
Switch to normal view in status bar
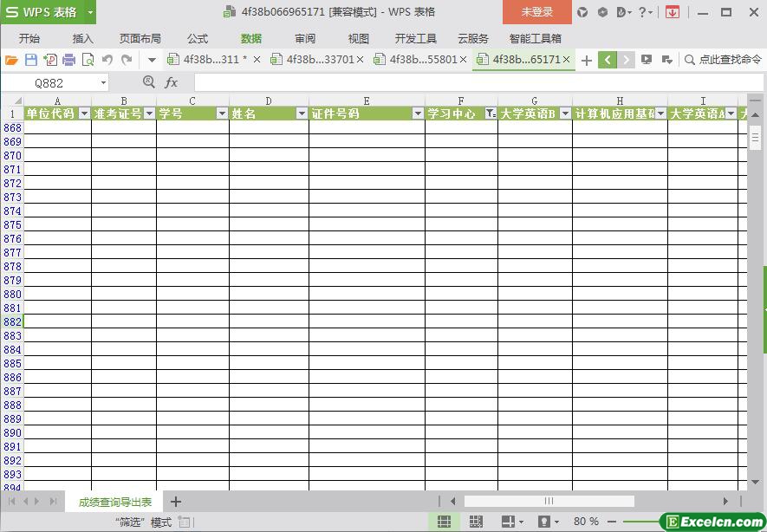coord(444,522)
